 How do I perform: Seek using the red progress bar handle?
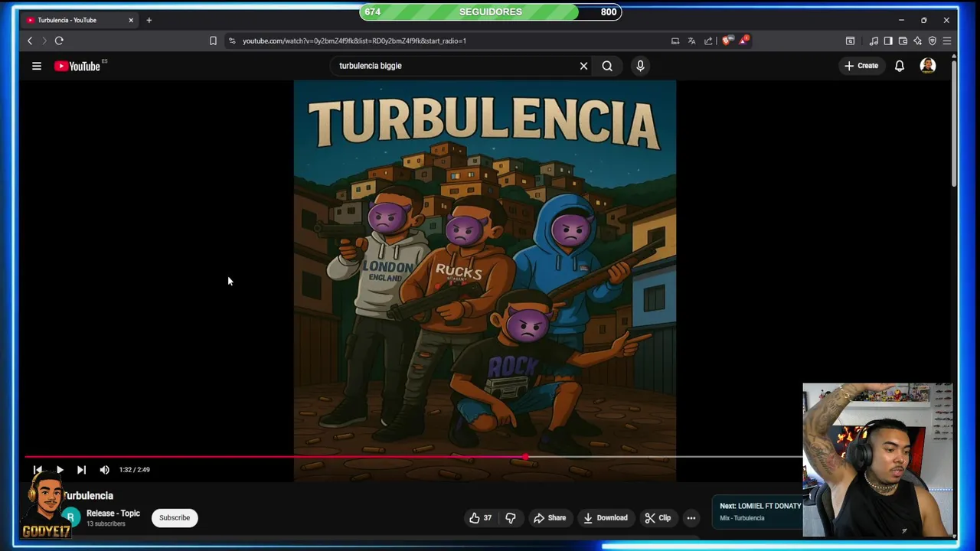525,457
